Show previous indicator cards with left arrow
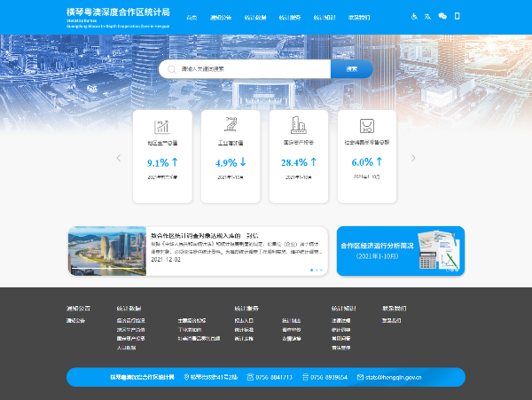 click(119, 159)
